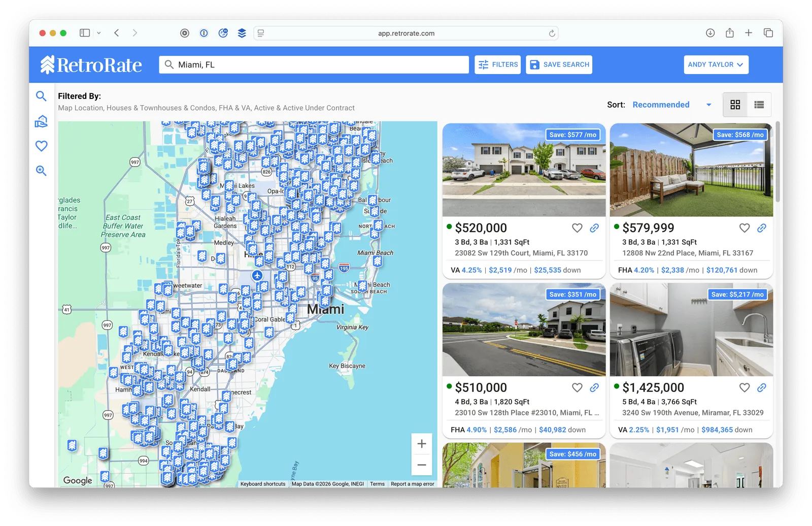
Task: Zoom out on the map
Action: point(422,465)
